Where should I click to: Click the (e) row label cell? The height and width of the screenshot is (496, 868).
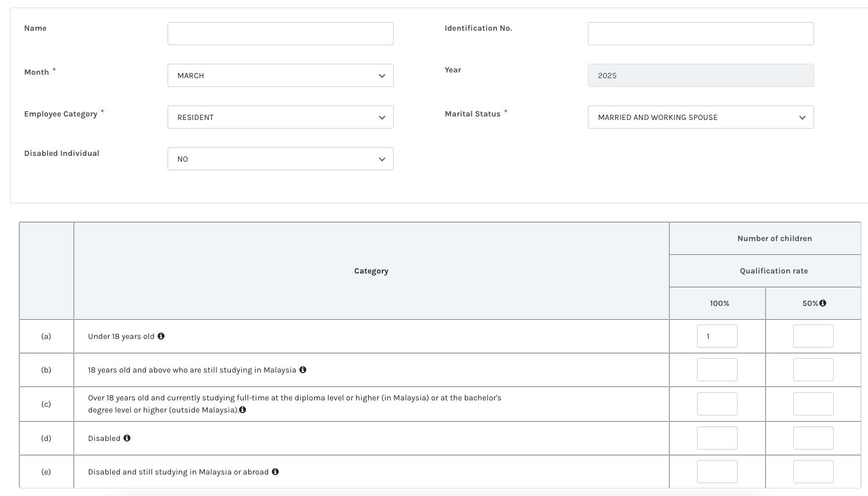pos(46,472)
